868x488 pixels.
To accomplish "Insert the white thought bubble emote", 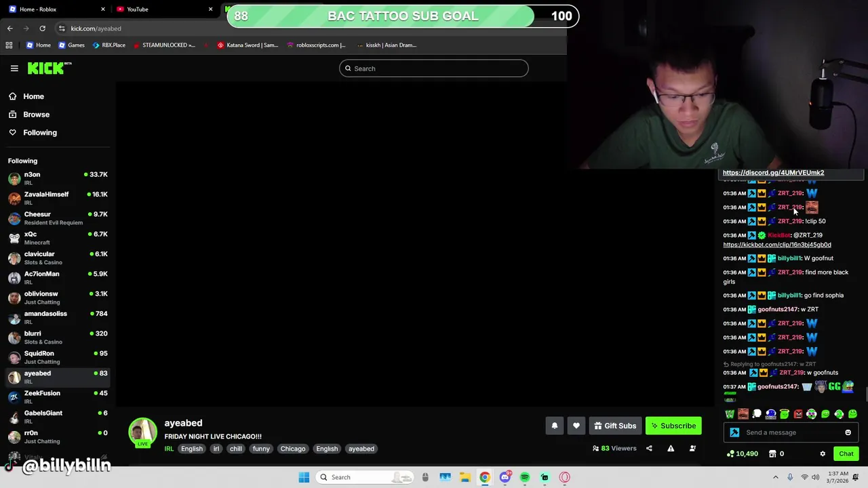I will [x=757, y=414].
